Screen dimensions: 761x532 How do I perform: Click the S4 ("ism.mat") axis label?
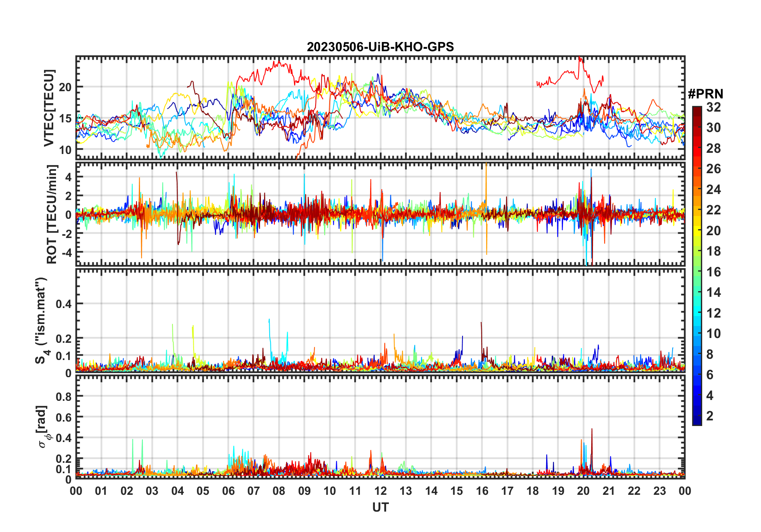click(x=42, y=321)
